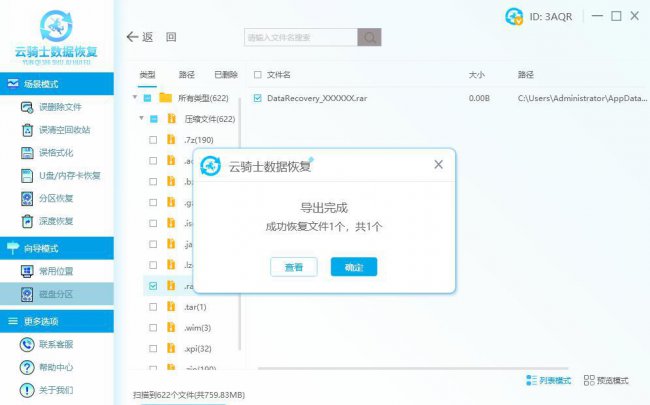Click the C:\Users\Administrator\AppData path cell

pos(582,98)
